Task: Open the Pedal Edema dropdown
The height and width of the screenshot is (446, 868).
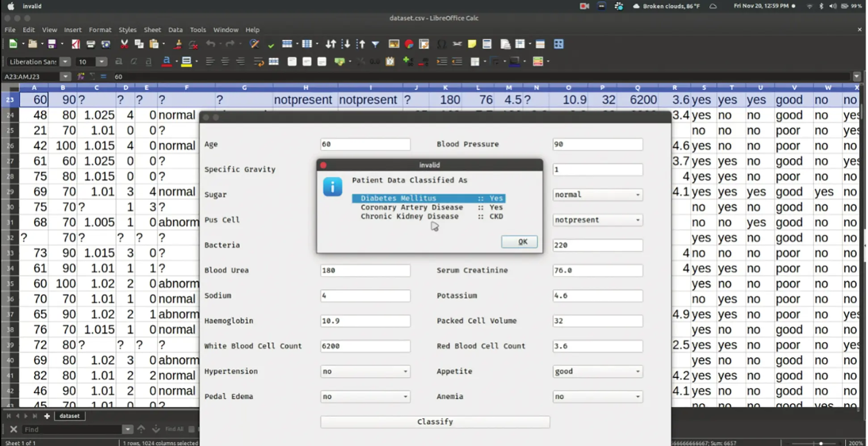Action: pos(365,396)
